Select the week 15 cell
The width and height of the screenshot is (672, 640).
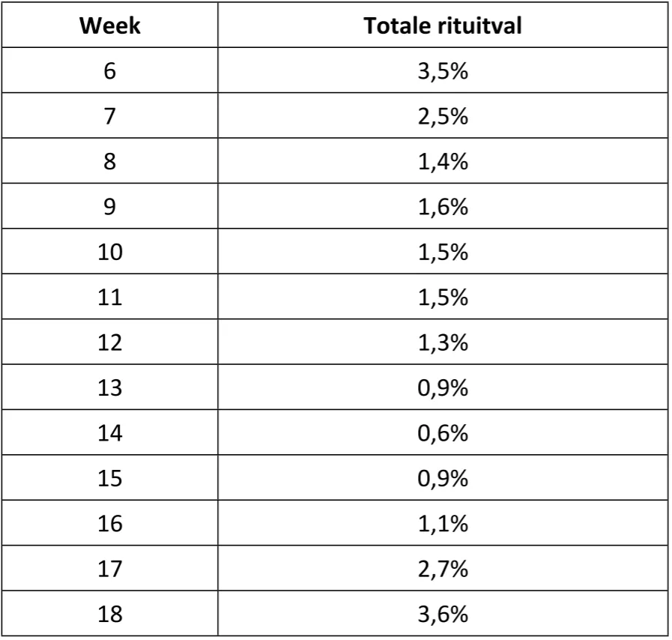109,477
